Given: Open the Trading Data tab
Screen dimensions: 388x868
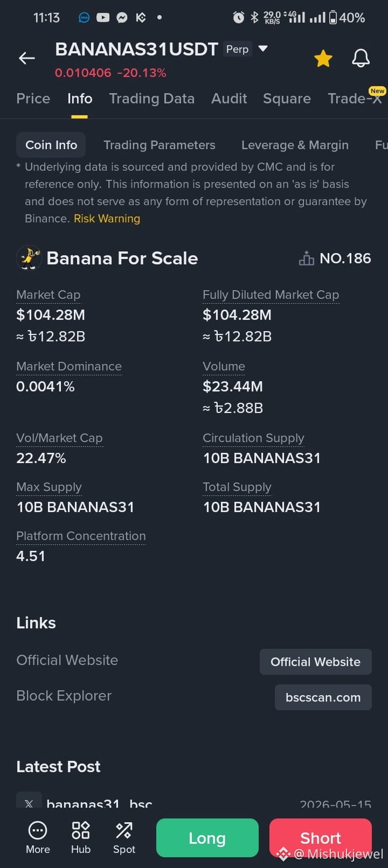Looking at the screenshot, I should [x=151, y=99].
